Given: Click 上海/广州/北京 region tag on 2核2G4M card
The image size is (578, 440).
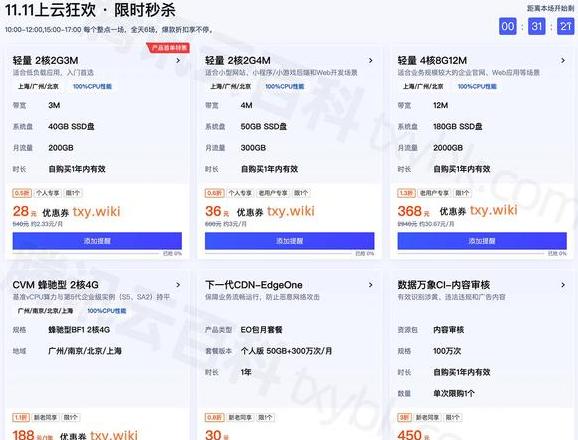Looking at the screenshot, I should [231, 87].
